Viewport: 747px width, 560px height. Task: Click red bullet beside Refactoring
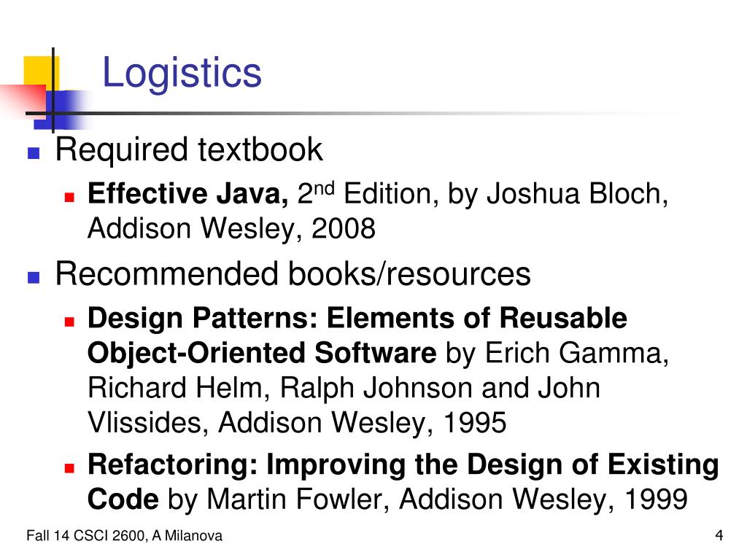click(x=69, y=467)
